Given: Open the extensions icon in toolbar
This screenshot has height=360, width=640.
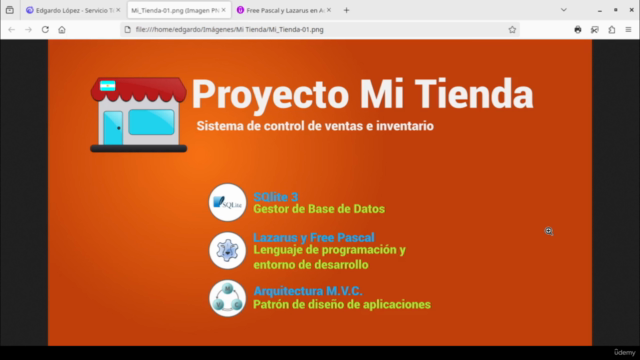Looking at the screenshot, I should click(611, 29).
